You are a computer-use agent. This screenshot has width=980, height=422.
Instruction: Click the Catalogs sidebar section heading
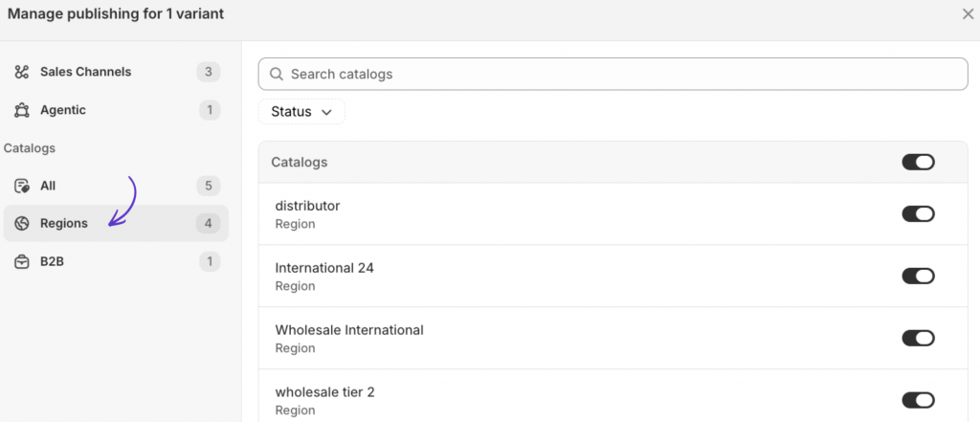[30, 148]
